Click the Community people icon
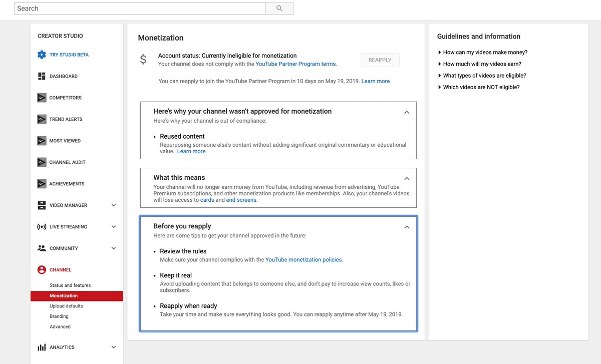This screenshot has width=601, height=364. [x=42, y=248]
